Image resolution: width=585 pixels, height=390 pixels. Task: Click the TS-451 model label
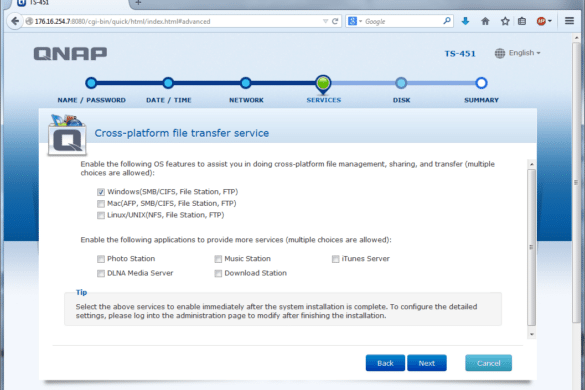click(460, 53)
